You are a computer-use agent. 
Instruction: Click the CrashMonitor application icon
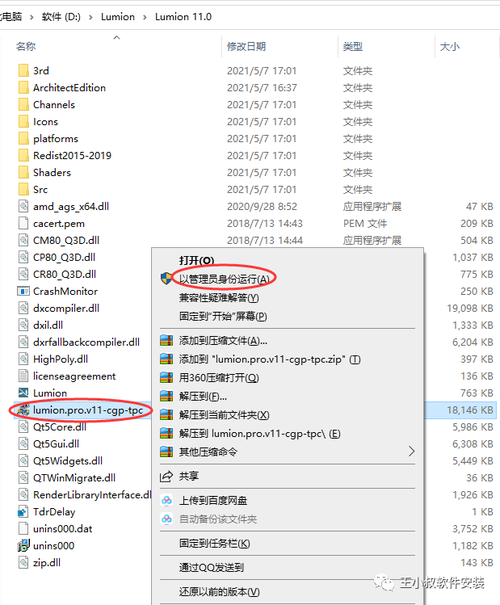[23, 291]
